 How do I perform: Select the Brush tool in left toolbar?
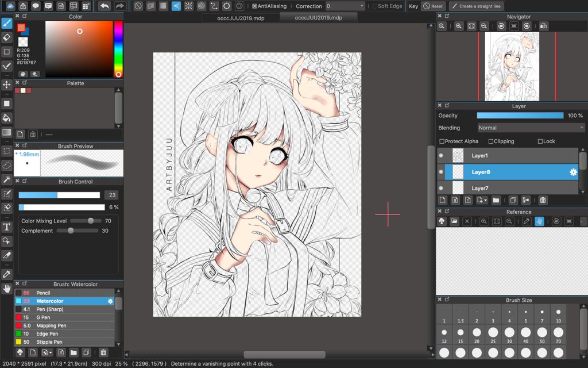(x=7, y=23)
